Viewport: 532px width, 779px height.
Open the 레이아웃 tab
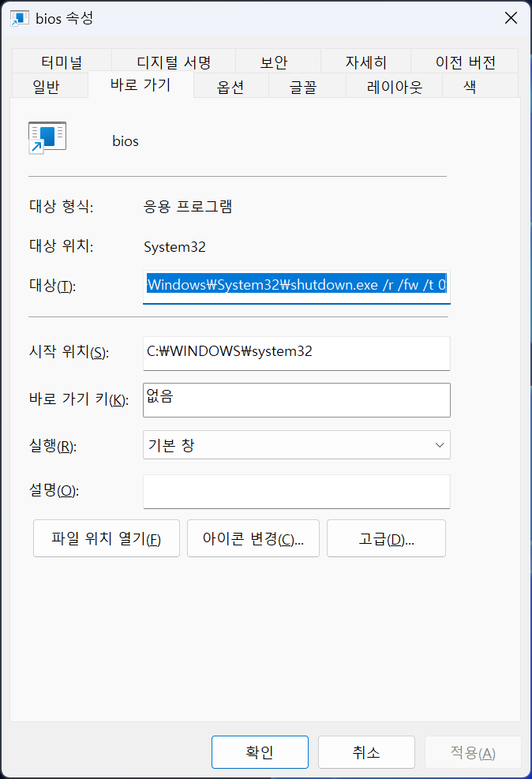tap(395, 87)
